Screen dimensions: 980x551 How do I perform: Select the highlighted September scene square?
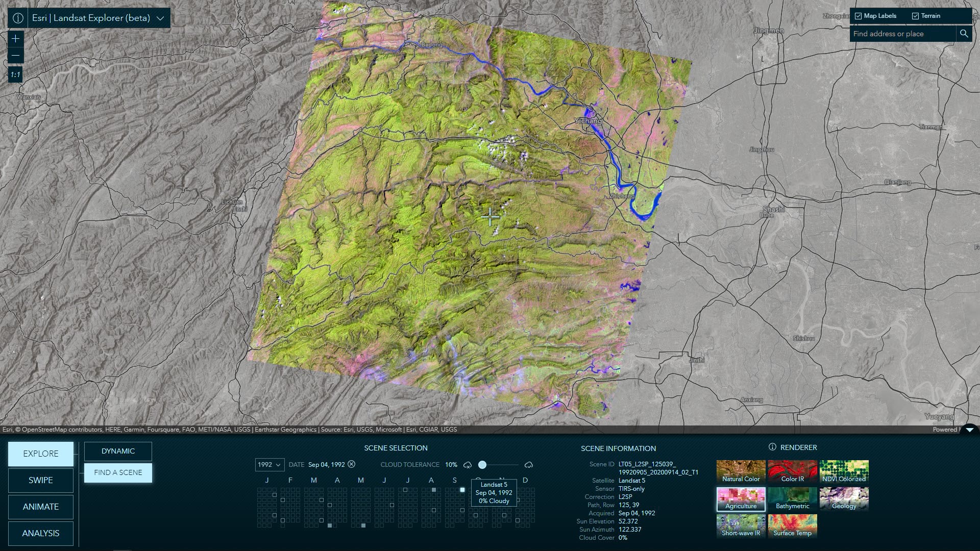(462, 490)
